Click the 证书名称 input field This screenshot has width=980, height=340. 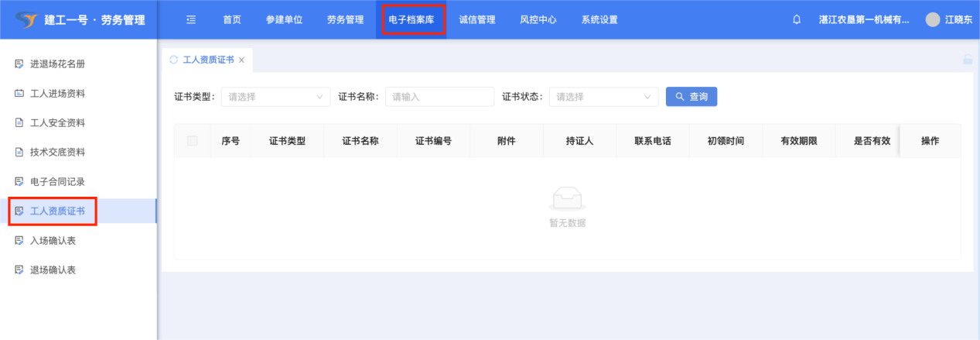(439, 97)
